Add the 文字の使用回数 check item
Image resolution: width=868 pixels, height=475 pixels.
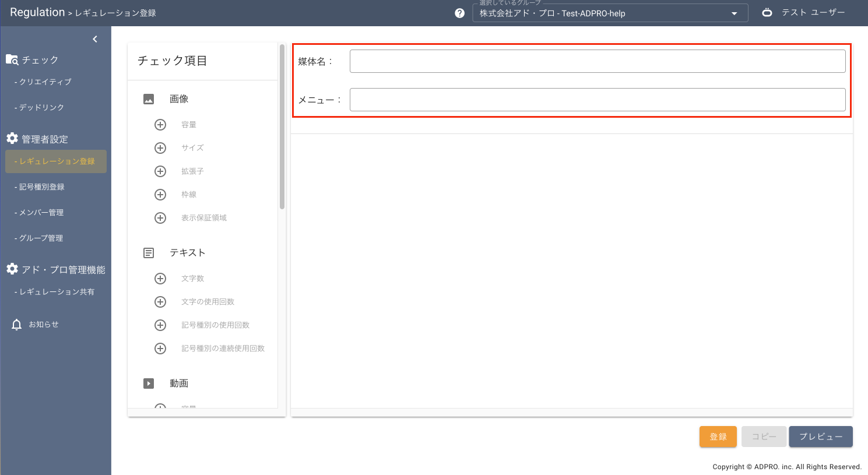coord(160,302)
